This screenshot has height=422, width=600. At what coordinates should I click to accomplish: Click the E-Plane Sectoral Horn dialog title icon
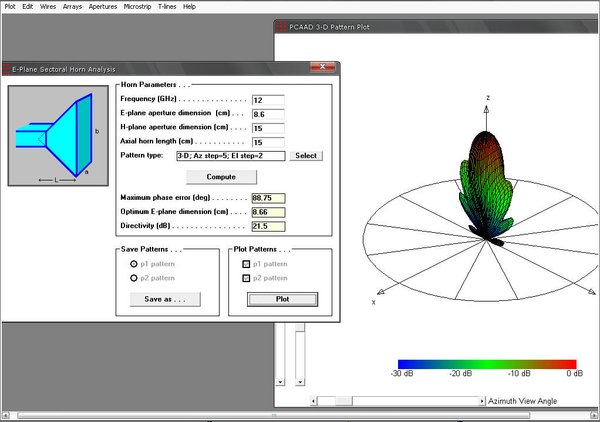pyautogui.click(x=6, y=69)
